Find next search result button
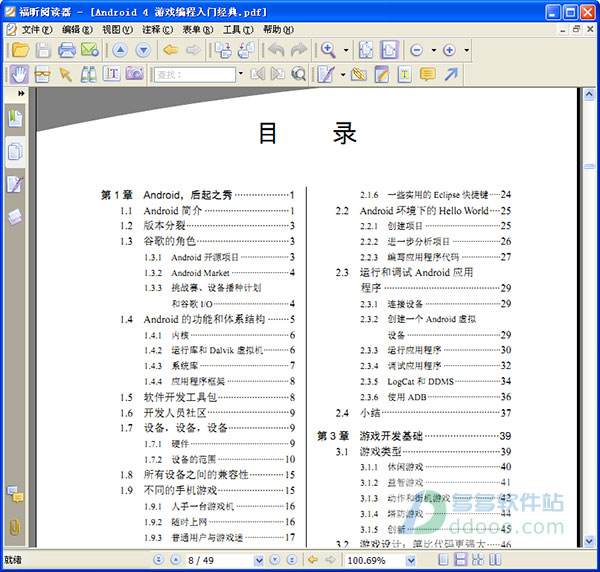Viewport: 600px width, 572px height. click(x=278, y=74)
